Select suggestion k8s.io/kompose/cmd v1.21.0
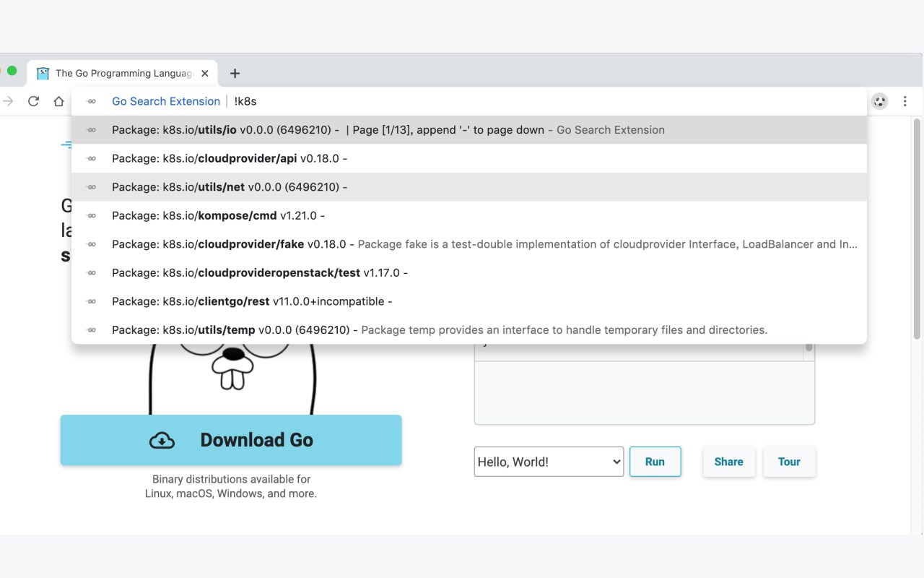Screen dimensions: 924x578 click(x=469, y=215)
